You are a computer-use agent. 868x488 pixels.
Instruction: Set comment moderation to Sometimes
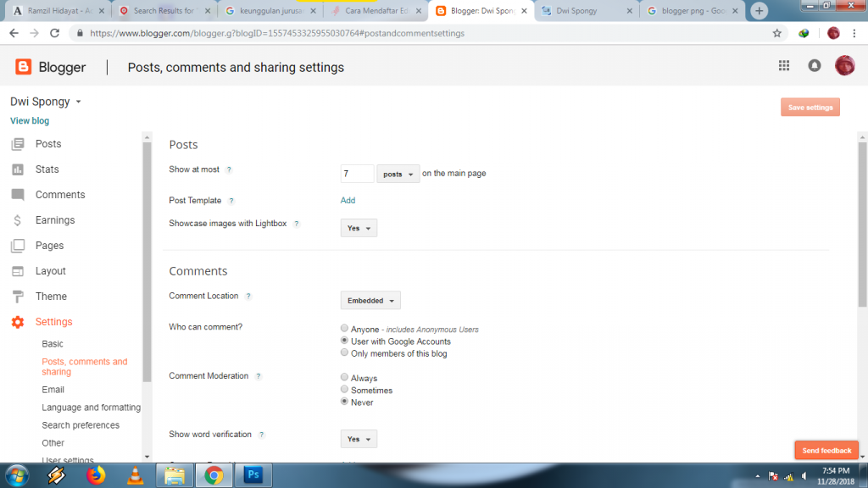click(x=344, y=390)
